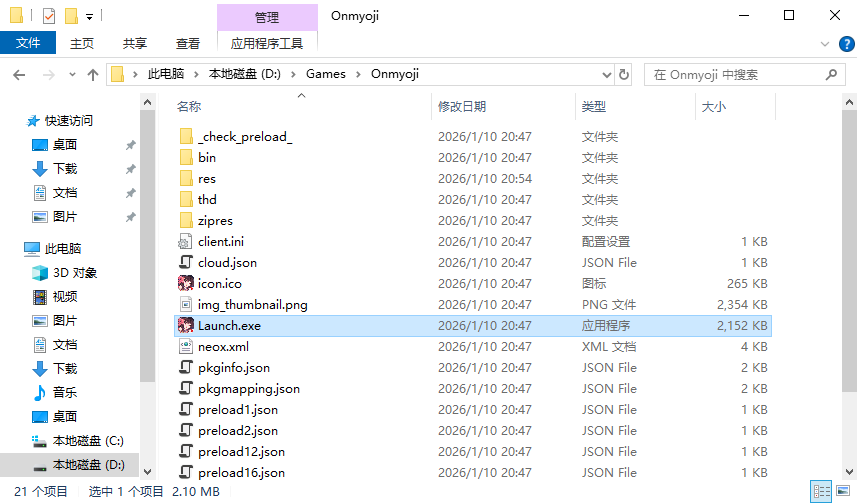Navigate back with the left arrow
857x503 pixels.
coord(19,75)
